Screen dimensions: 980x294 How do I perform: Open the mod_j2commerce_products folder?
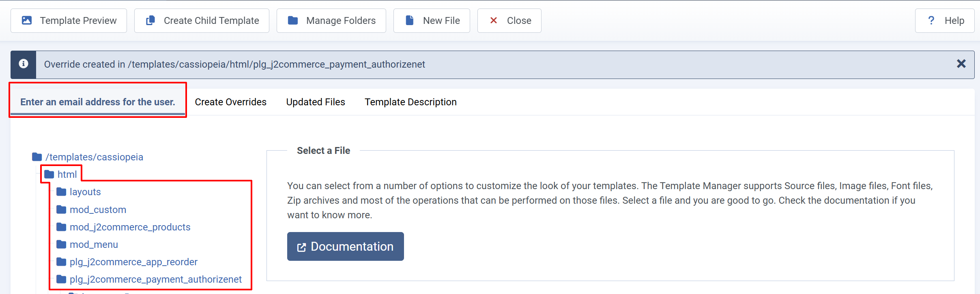pyautogui.click(x=123, y=227)
